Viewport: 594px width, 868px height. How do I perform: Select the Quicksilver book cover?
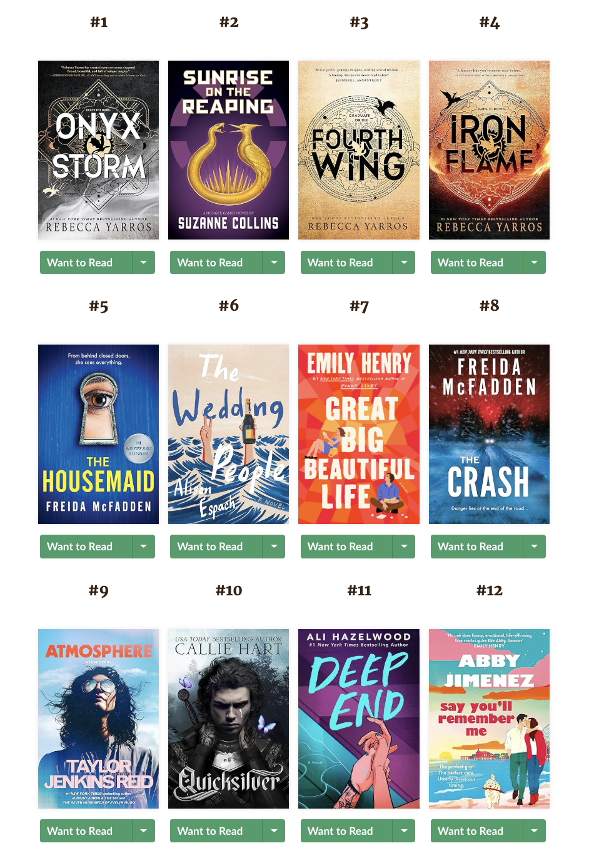click(x=228, y=719)
